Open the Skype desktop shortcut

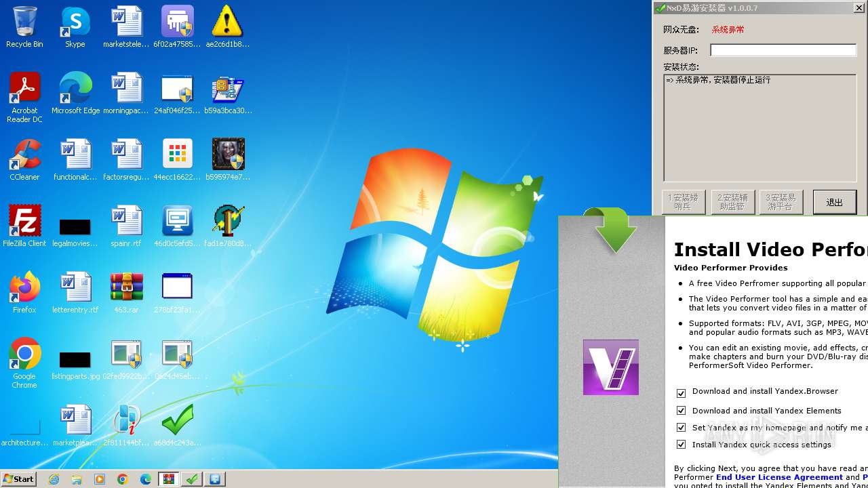[75, 27]
